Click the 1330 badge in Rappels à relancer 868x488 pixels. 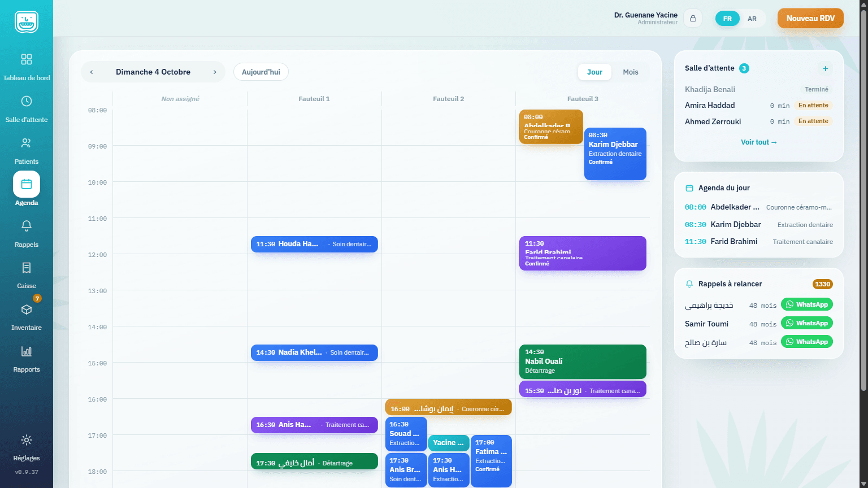tap(822, 284)
